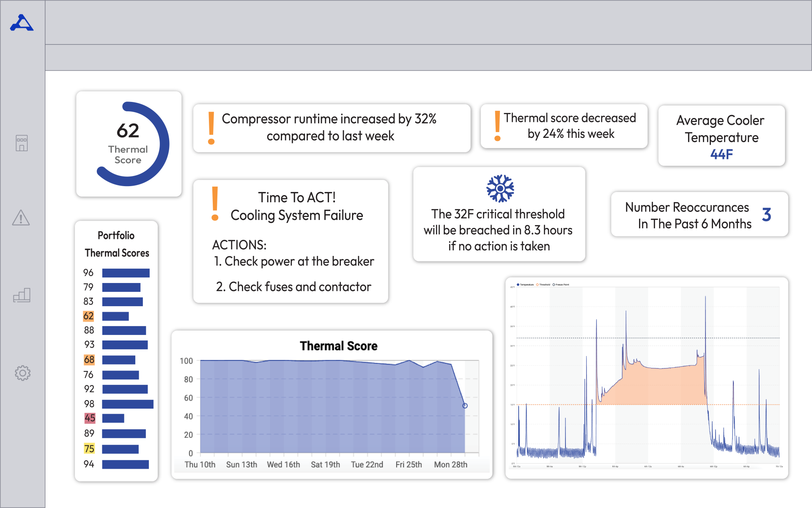
Task: Click the blue snowflake freeze icon
Action: coord(500,188)
